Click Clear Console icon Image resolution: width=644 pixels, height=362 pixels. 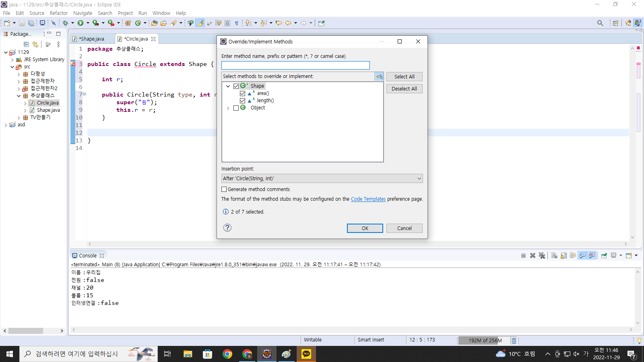[x=554, y=255]
